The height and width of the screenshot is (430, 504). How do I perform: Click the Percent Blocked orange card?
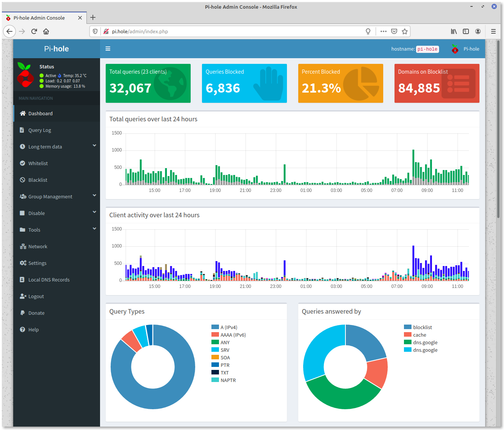click(341, 83)
